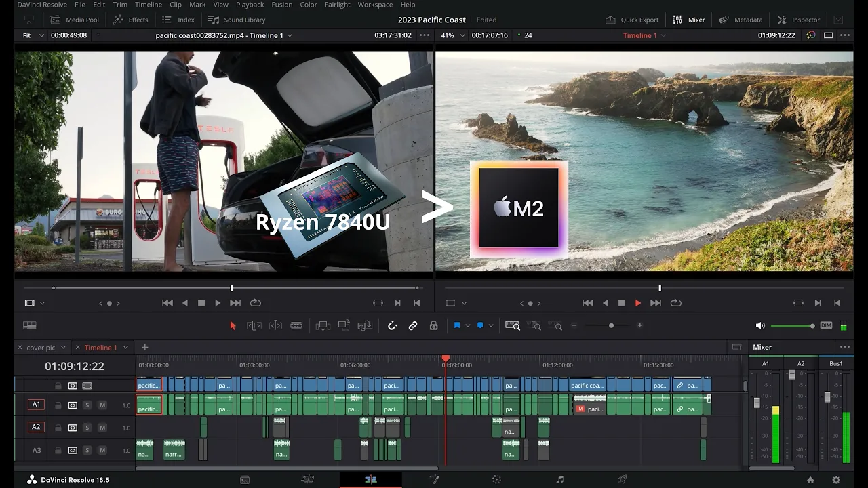Toggle the timeline snapping magnet icon
The height and width of the screenshot is (488, 868).
(x=392, y=325)
